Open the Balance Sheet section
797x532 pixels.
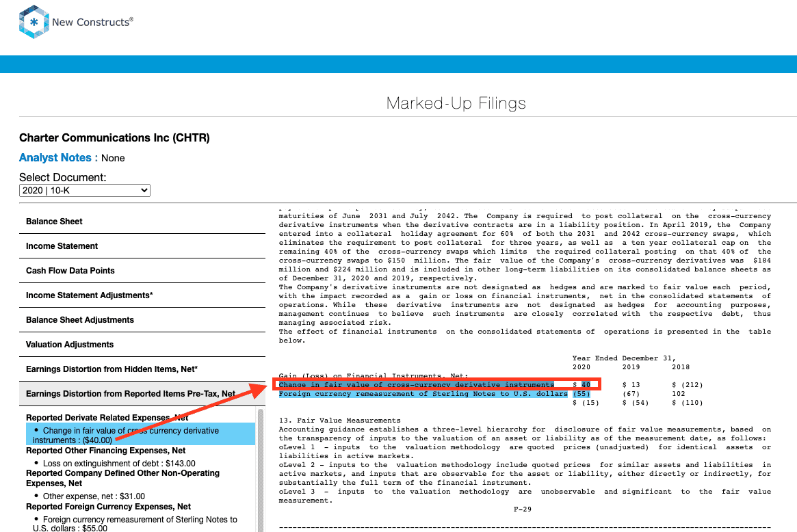[x=142, y=222]
